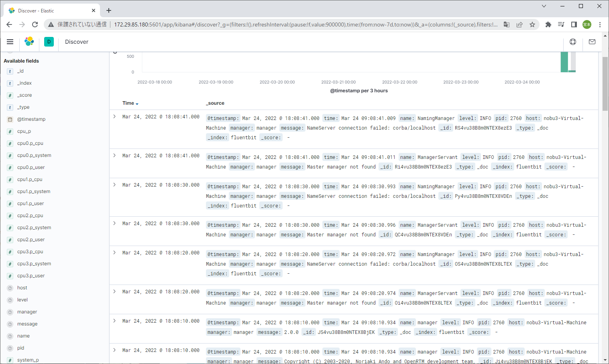Click the type icon beside _id field
609x364 pixels.
click(x=10, y=71)
